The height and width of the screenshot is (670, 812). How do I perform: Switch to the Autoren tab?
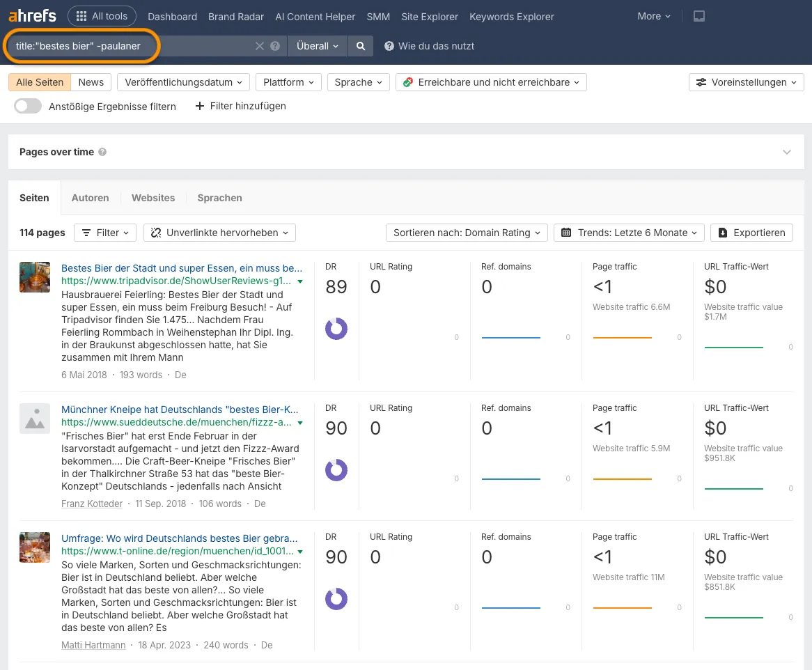point(90,198)
